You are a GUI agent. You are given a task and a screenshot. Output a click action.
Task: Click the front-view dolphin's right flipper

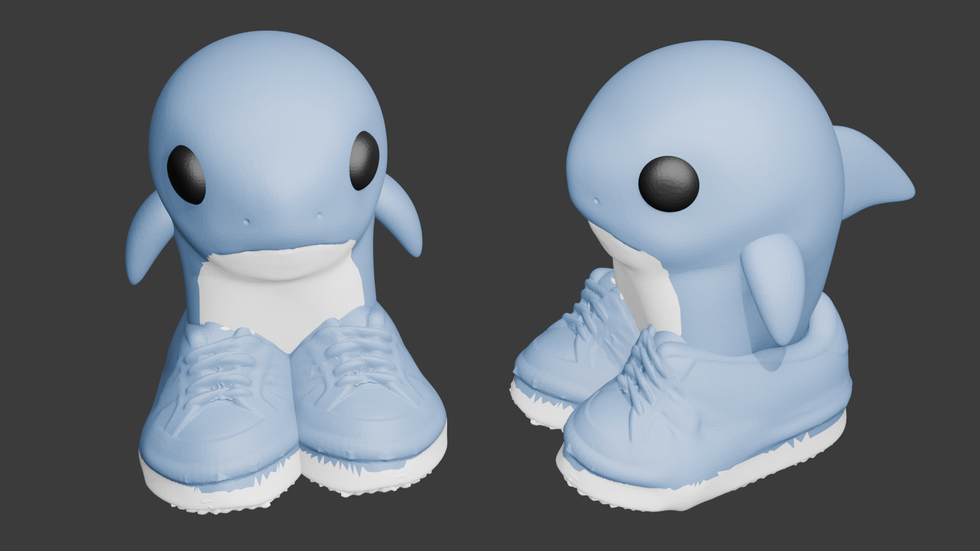point(403,217)
